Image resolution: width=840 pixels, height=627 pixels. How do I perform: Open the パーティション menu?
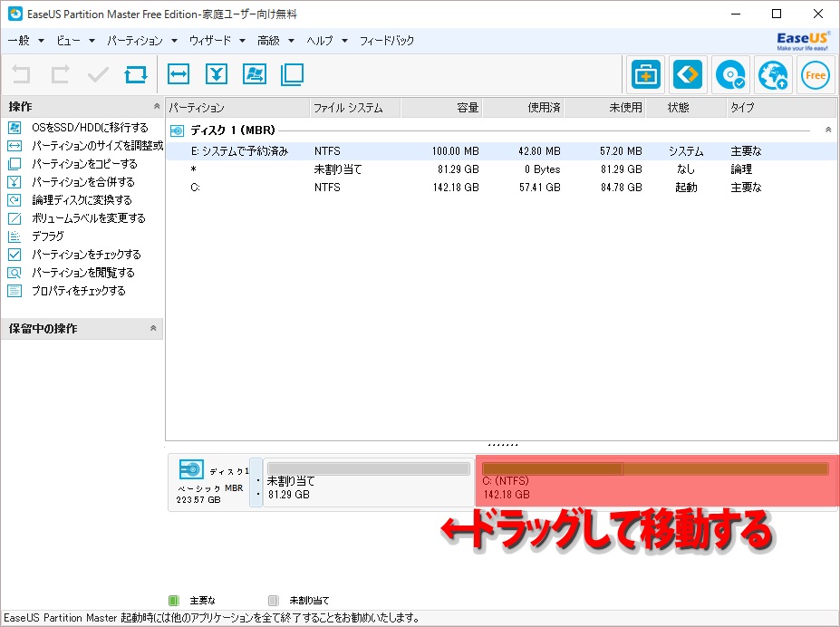pyautogui.click(x=134, y=41)
